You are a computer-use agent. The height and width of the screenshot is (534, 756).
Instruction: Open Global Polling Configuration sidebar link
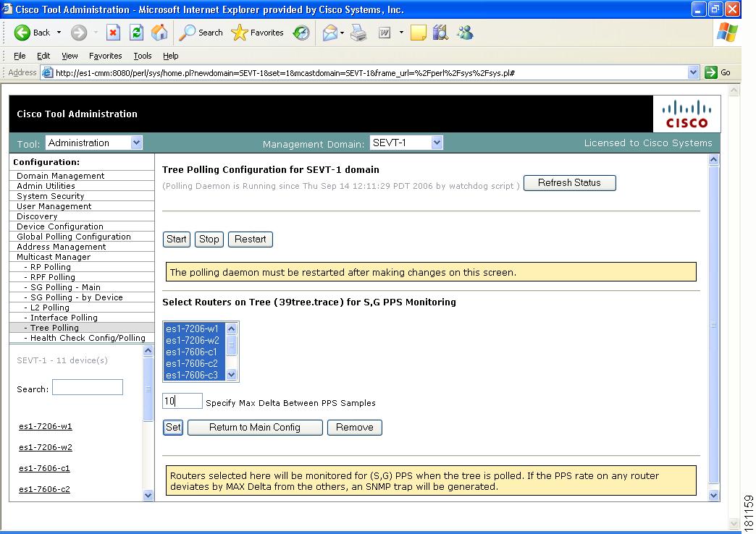[74, 237]
